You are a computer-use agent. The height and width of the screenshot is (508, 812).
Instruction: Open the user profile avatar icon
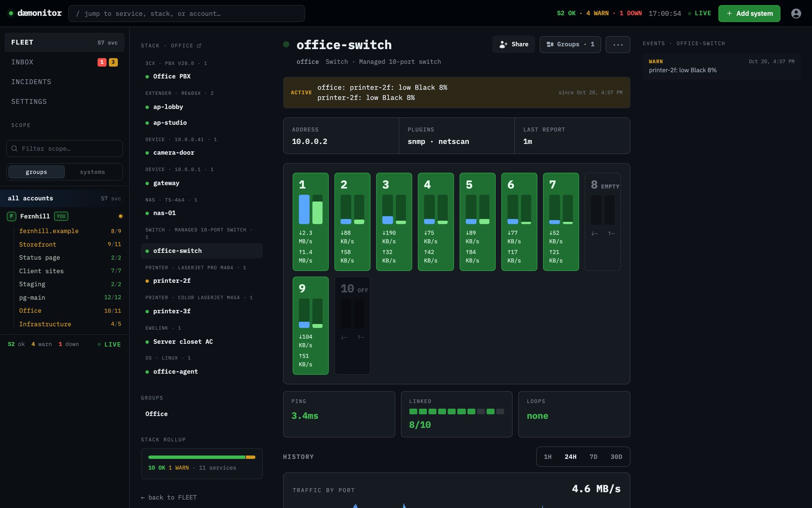click(x=796, y=14)
